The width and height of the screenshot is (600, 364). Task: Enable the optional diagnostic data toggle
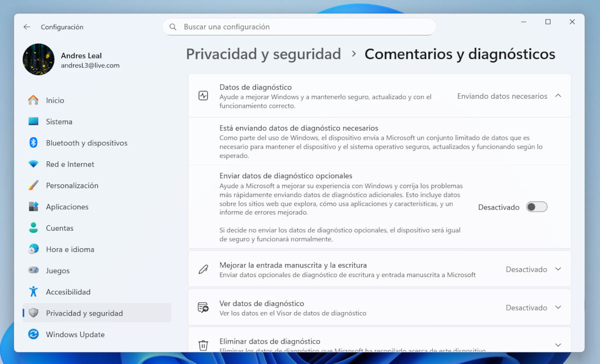pos(536,207)
